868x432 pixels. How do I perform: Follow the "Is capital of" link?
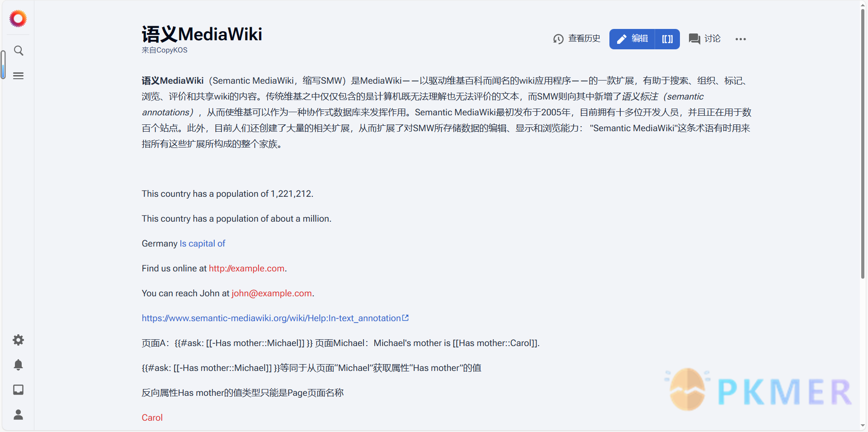(x=202, y=243)
